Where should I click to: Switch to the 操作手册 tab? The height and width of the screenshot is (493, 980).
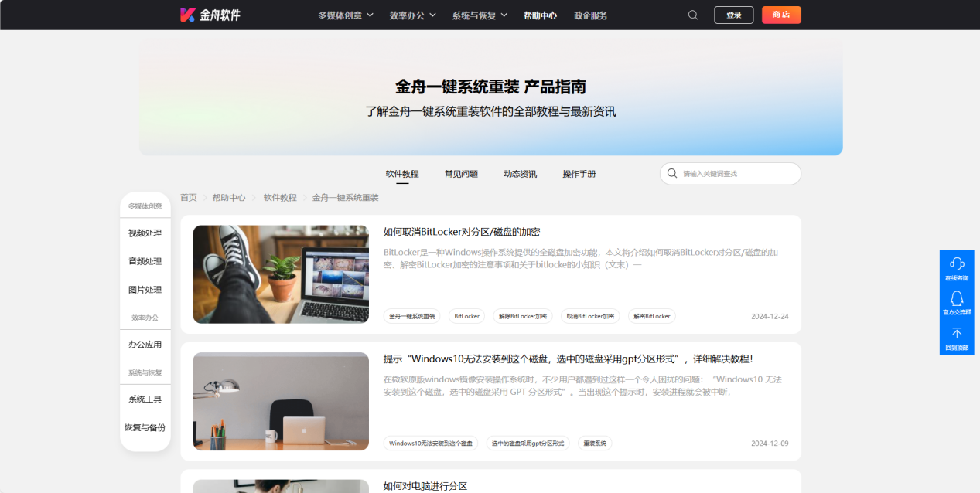(x=579, y=174)
